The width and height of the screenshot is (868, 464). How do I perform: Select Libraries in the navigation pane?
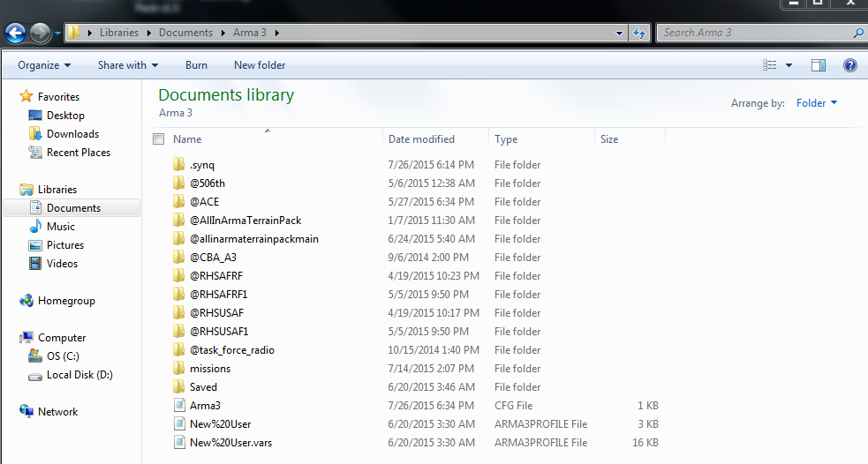tap(57, 190)
